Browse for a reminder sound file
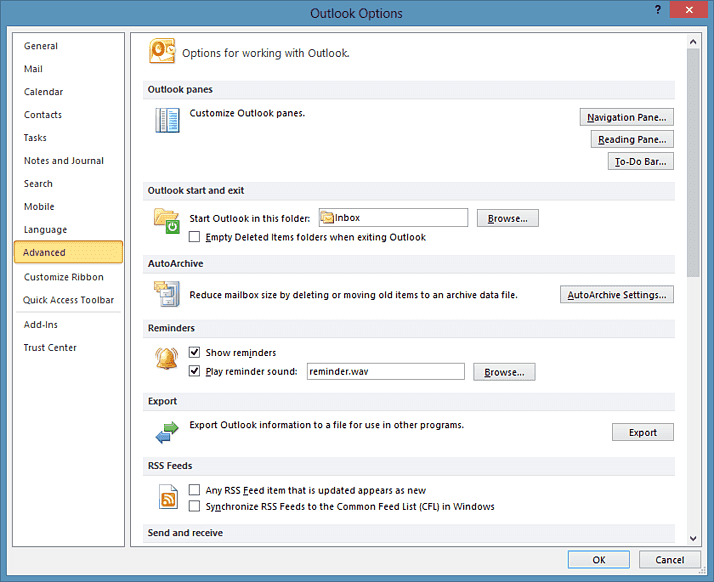 pos(504,372)
